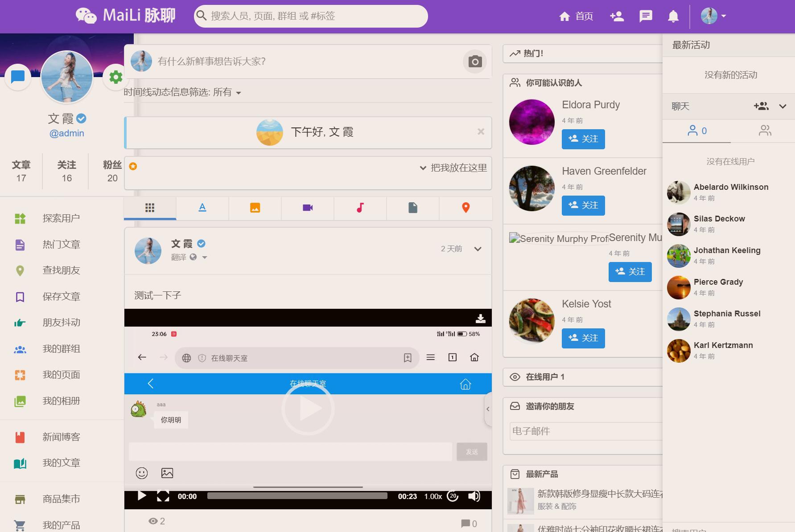Image resolution: width=795 pixels, height=532 pixels.
Task: Open 我的群组 in sidebar
Action: point(62,349)
